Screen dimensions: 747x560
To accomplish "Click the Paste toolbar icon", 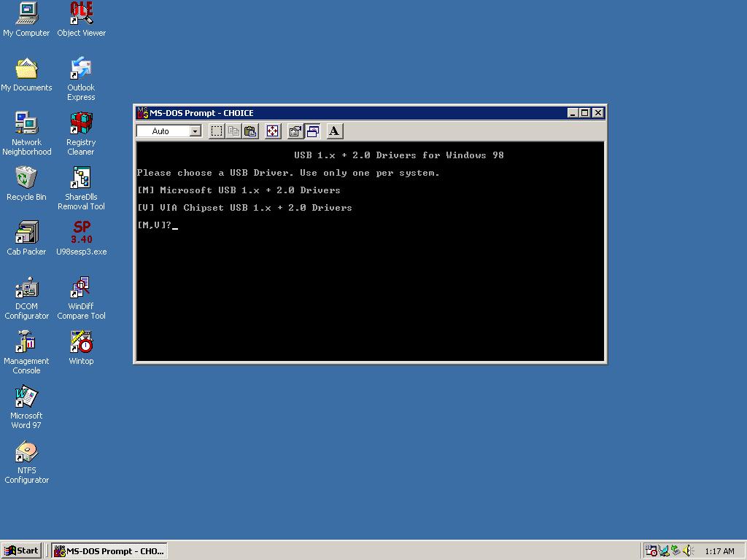I will tap(251, 131).
